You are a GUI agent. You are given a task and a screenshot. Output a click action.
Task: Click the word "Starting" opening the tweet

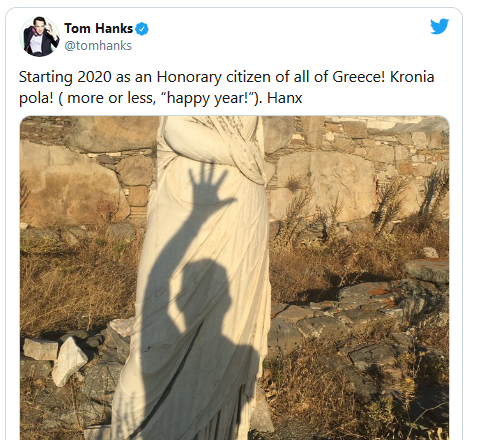(46, 78)
